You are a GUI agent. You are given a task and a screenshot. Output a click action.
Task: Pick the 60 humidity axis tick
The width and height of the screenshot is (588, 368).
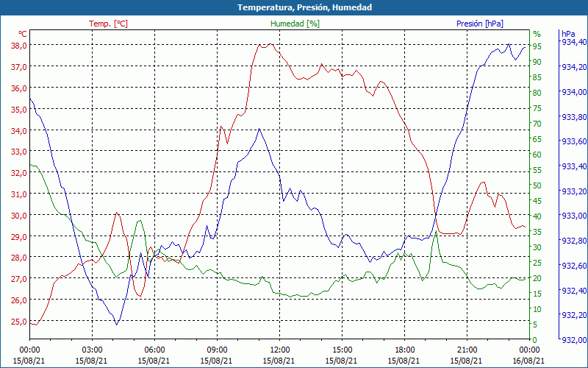(x=537, y=155)
